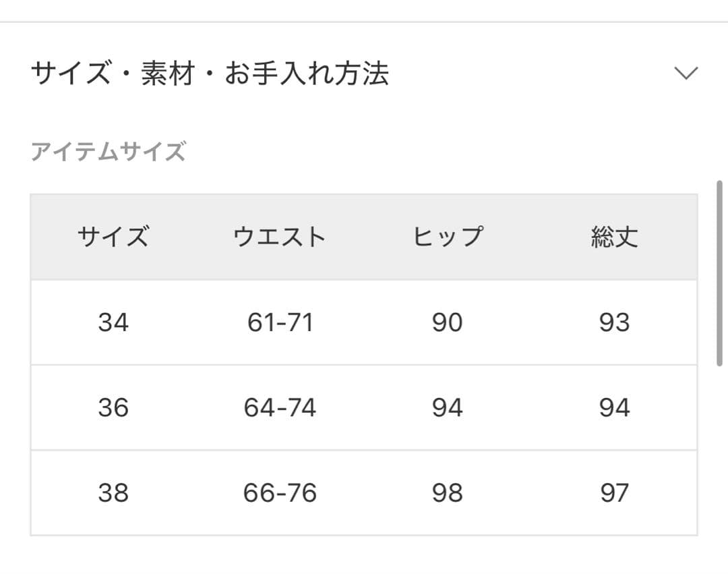Click the length value 97 cell
The image size is (728, 574).
click(x=614, y=493)
